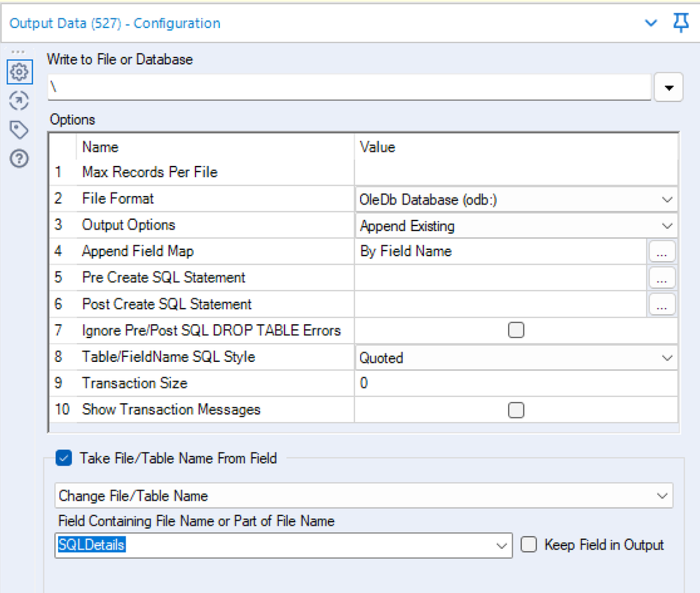700x593 pixels.
Task: Click the Transaction Size value field
Action: (x=516, y=383)
